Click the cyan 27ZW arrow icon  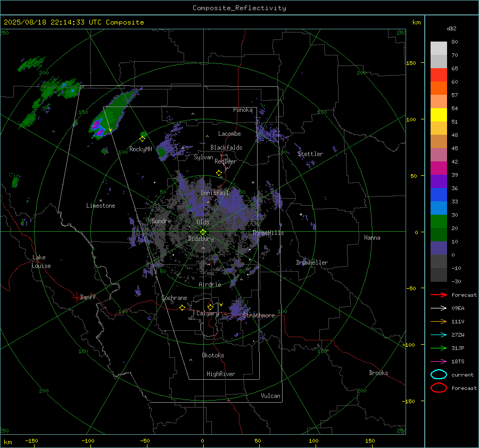(439, 335)
